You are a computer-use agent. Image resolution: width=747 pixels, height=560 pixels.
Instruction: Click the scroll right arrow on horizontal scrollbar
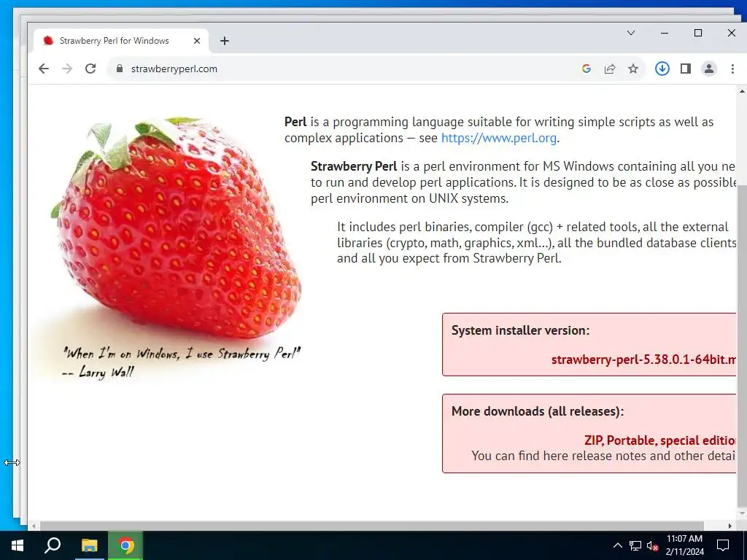pyautogui.click(x=729, y=526)
